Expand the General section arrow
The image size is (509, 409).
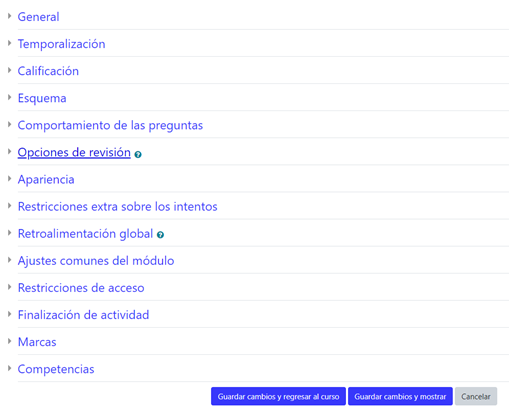click(x=9, y=16)
